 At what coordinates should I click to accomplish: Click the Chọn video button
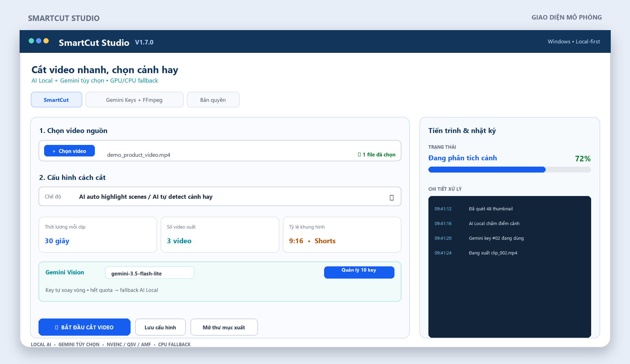pyautogui.click(x=69, y=151)
